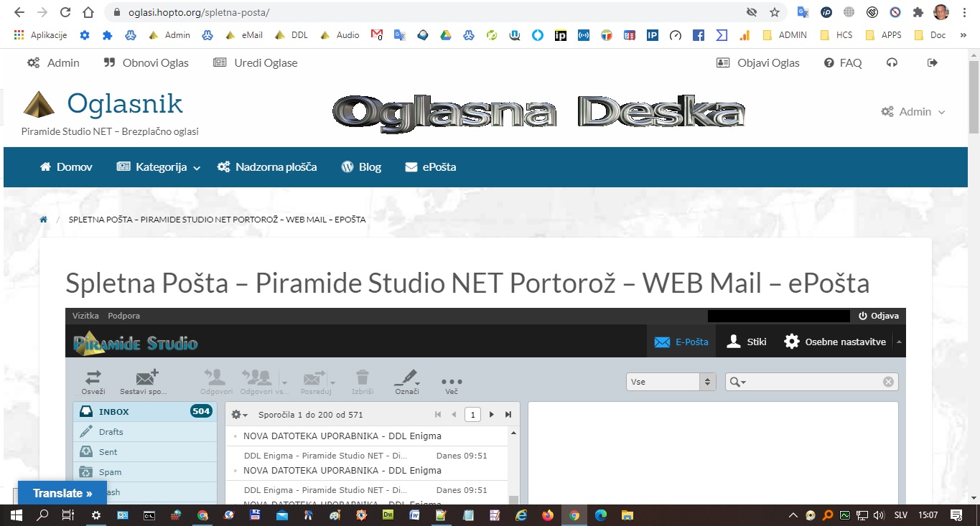Open Osebne nastavitve settings

coord(835,342)
